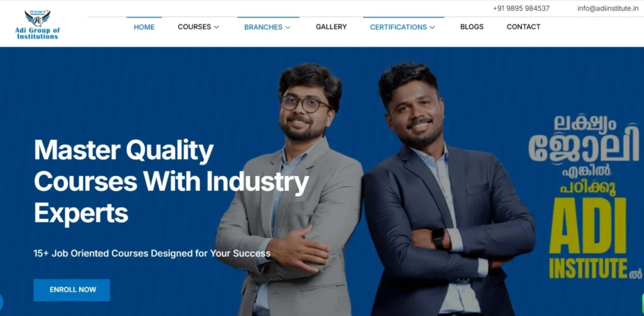Open the BLOGS page
The image size is (644, 316).
click(x=472, y=26)
